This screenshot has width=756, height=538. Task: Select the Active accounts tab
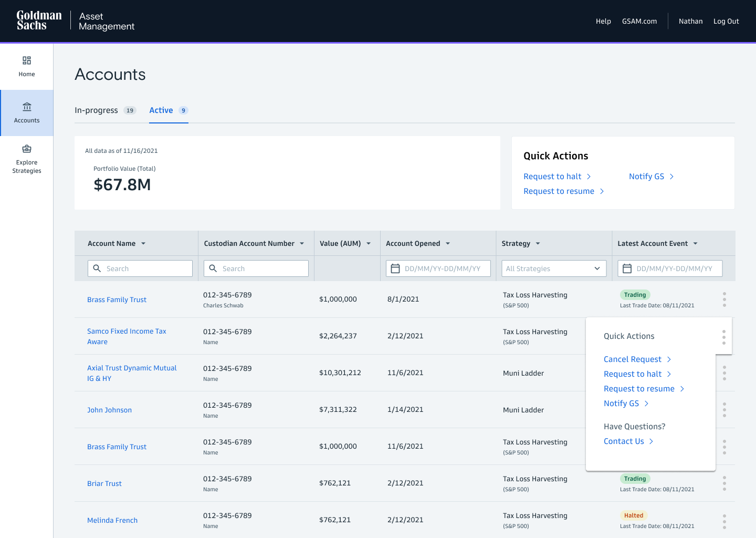161,110
